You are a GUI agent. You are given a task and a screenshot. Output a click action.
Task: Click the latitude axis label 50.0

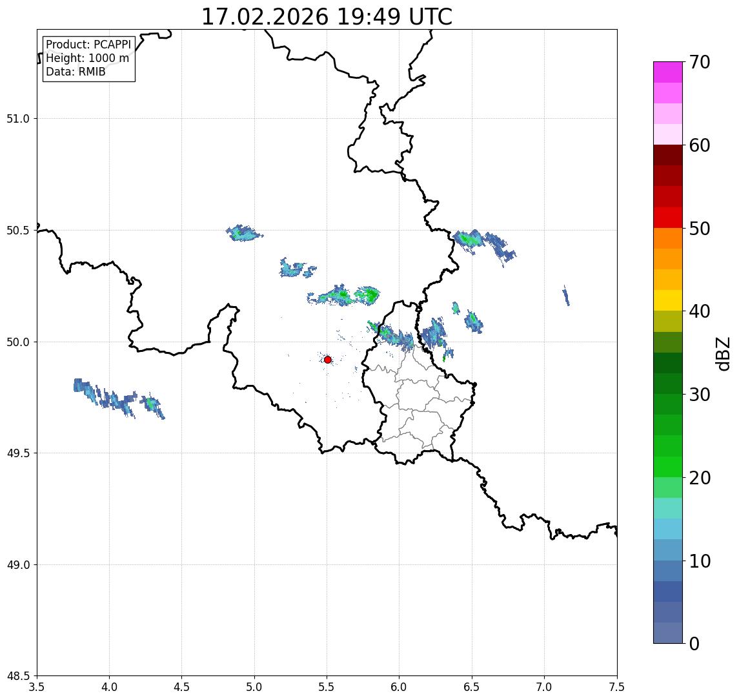18,342
